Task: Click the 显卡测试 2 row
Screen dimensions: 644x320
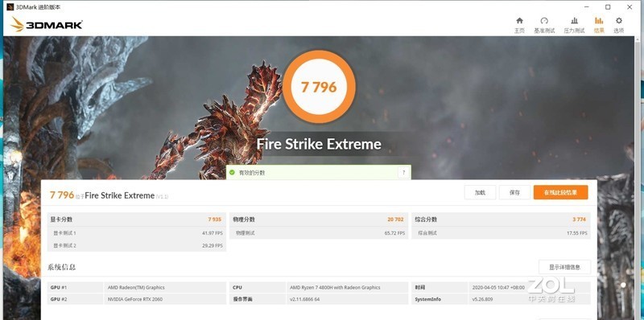Action: pos(136,245)
